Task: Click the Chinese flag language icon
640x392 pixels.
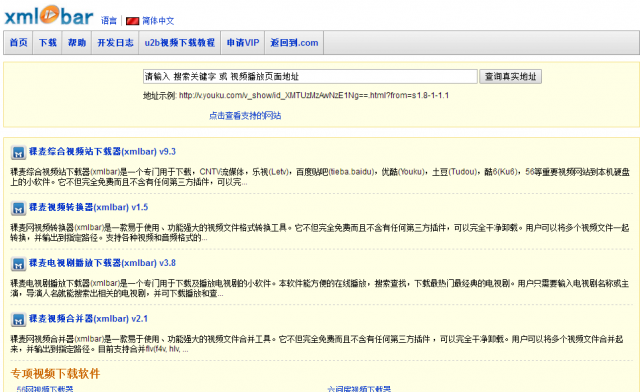Action: [132, 21]
